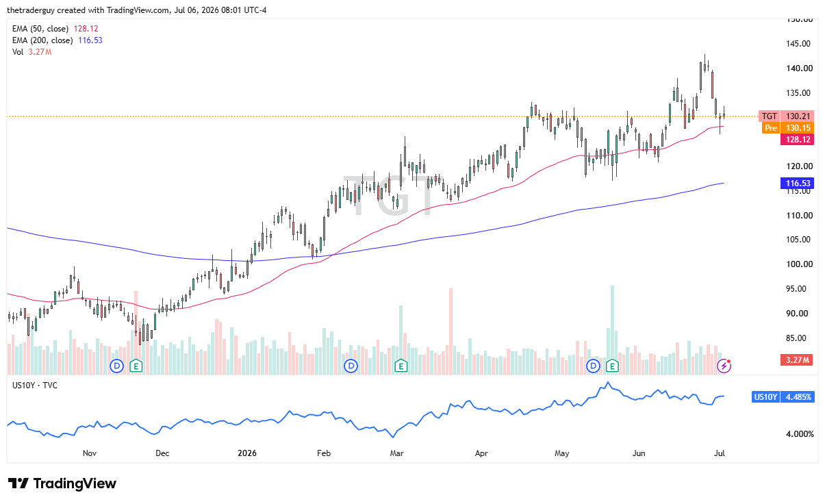Click the 145.00 price axis label
Viewport: 825px width, 504px height.
[x=798, y=44]
